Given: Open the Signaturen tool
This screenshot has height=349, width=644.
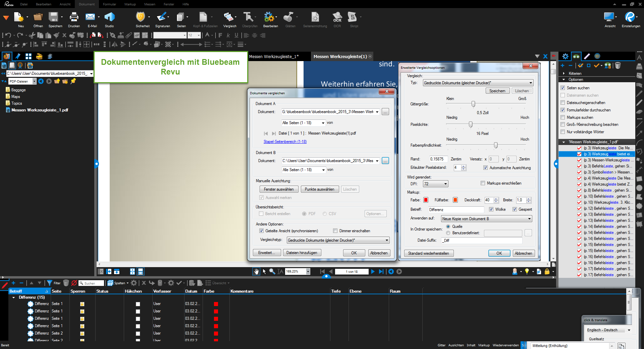Looking at the screenshot, I should [x=162, y=17].
